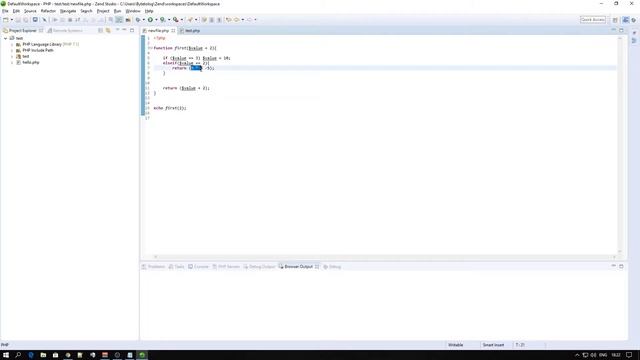Click the External Tools toolbar icon

(176, 20)
